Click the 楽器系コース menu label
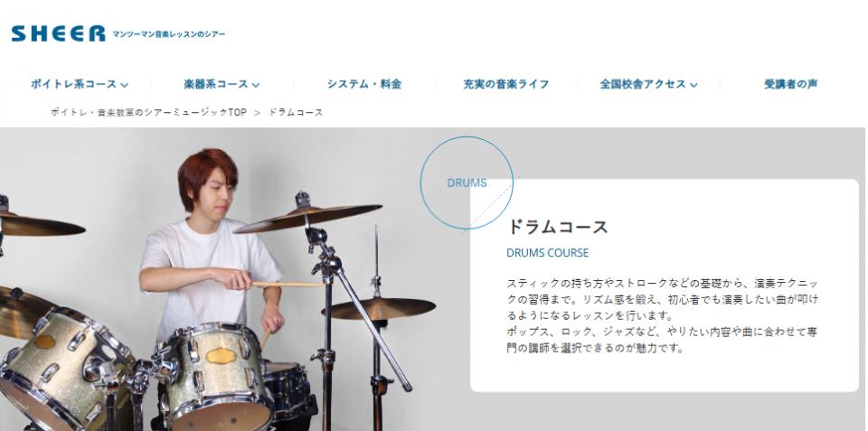 coord(216,84)
